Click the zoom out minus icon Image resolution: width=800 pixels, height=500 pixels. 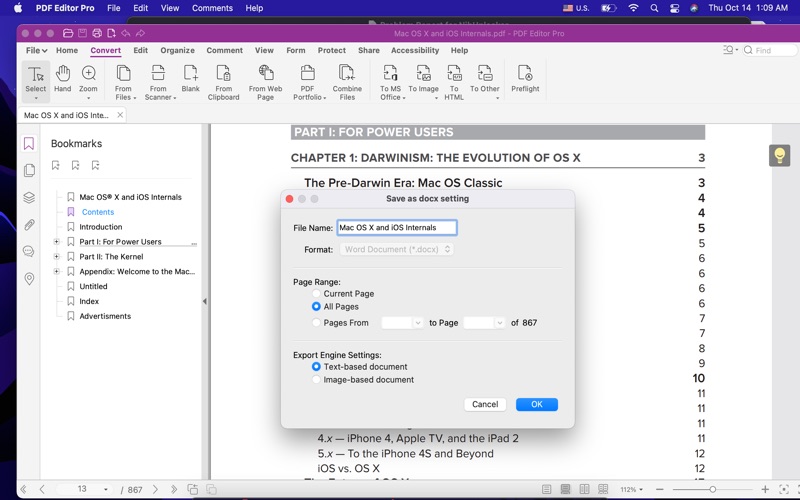point(659,489)
